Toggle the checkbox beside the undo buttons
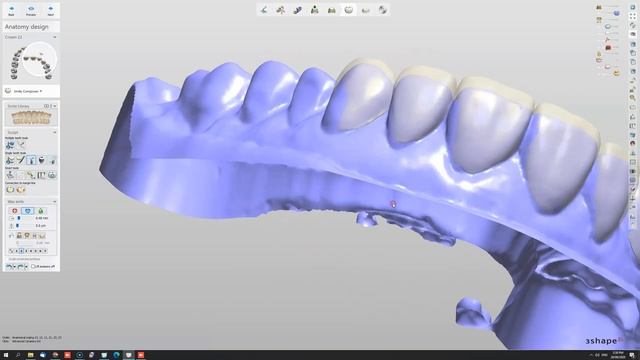The height and width of the screenshot is (360, 640). pyautogui.click(x=33, y=267)
